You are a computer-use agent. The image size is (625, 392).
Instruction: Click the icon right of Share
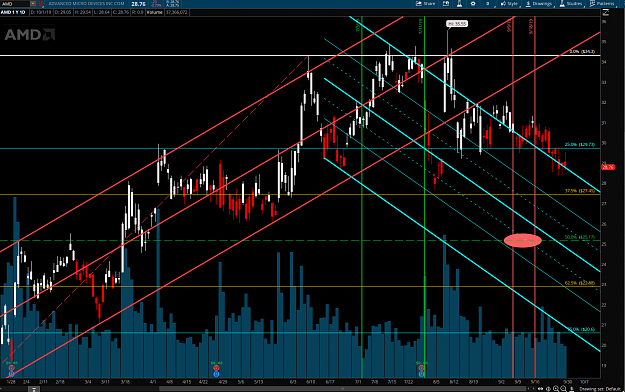[446, 4]
